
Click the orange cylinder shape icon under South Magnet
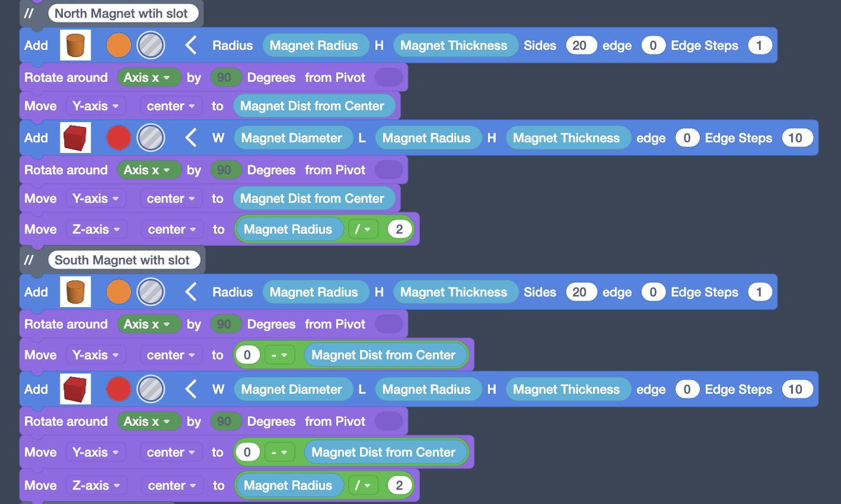point(75,292)
